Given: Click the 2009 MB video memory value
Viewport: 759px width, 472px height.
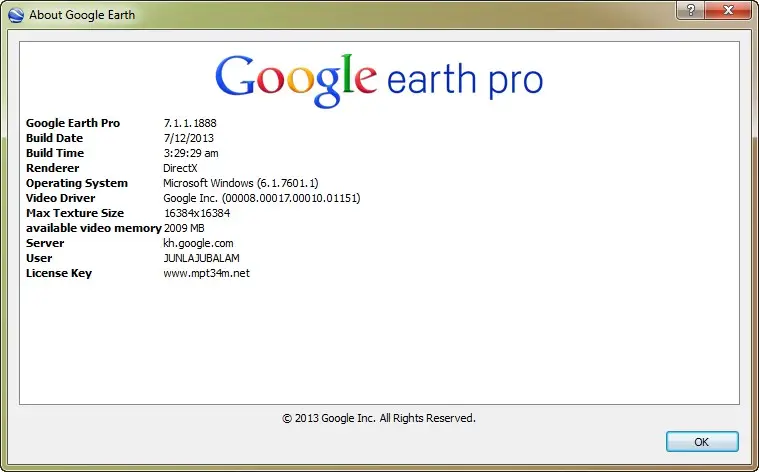Looking at the screenshot, I should (184, 228).
